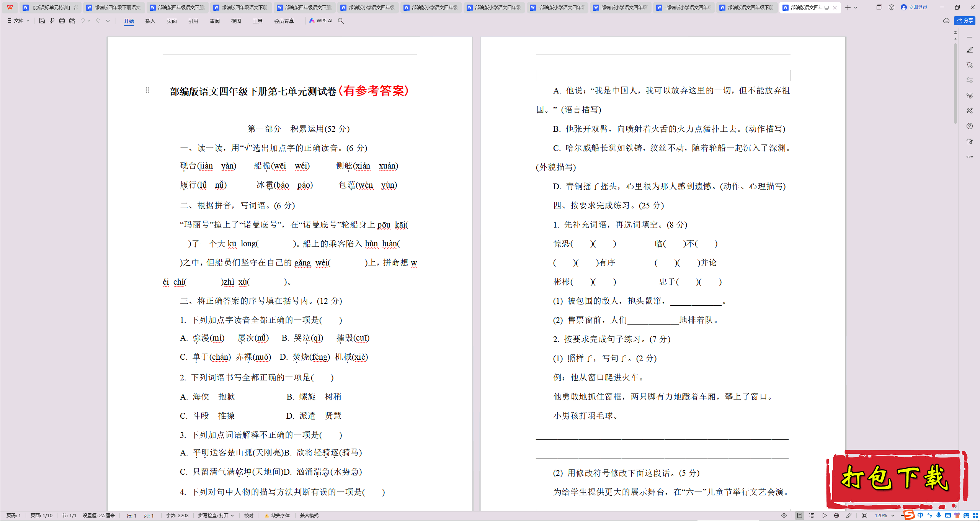The width and height of the screenshot is (980, 521).
Task: Open the more options dots in sidebar
Action: point(970,157)
